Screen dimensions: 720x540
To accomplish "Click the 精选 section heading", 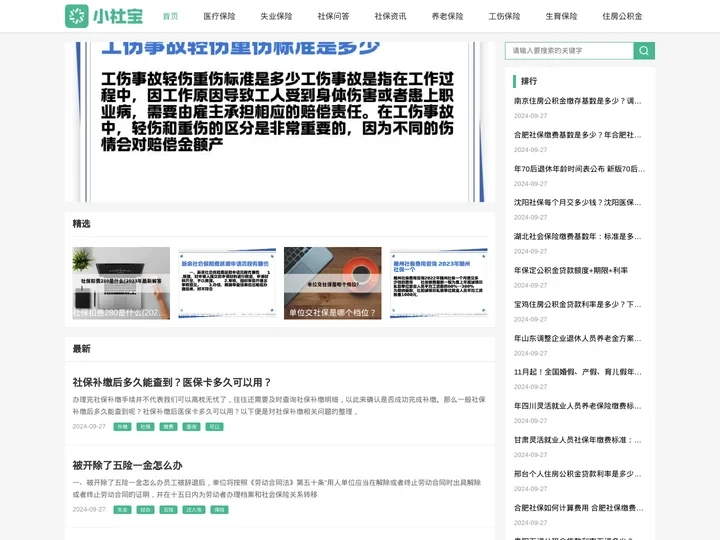I will pos(81,224).
